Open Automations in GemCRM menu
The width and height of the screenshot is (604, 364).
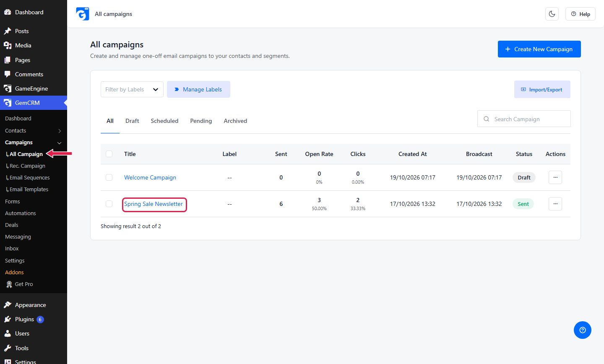(21, 213)
